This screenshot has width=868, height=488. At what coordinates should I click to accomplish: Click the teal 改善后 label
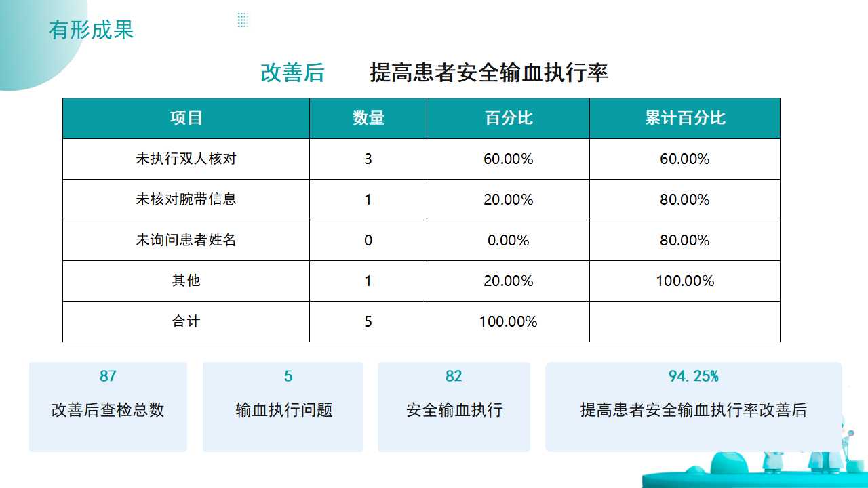(292, 73)
